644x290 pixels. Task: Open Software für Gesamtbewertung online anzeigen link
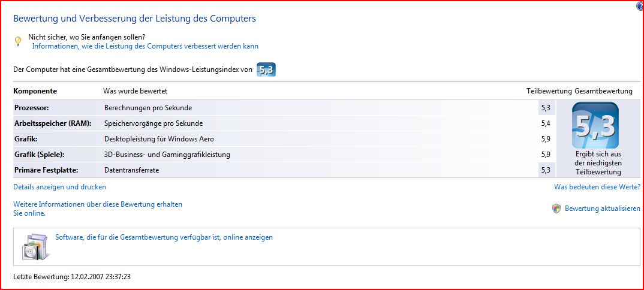click(164, 237)
